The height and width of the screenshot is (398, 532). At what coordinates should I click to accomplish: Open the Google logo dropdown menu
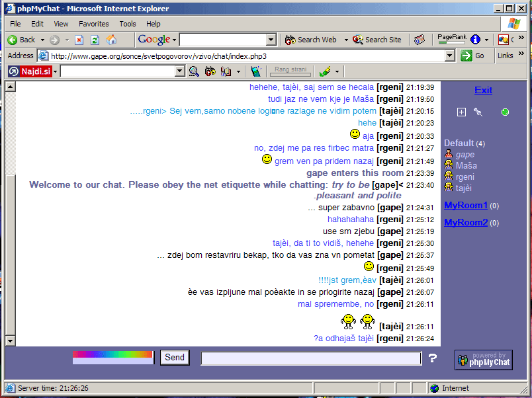(175, 40)
